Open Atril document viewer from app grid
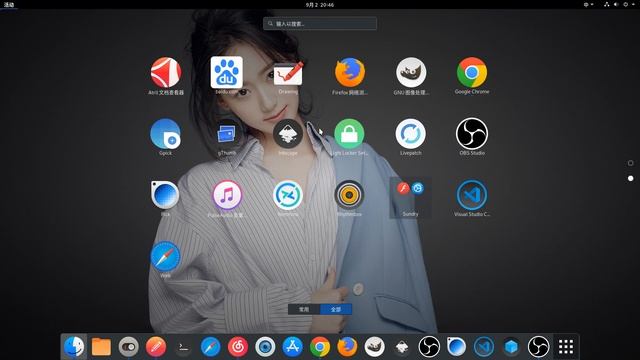This screenshot has height=360, width=640. pyautogui.click(x=166, y=73)
